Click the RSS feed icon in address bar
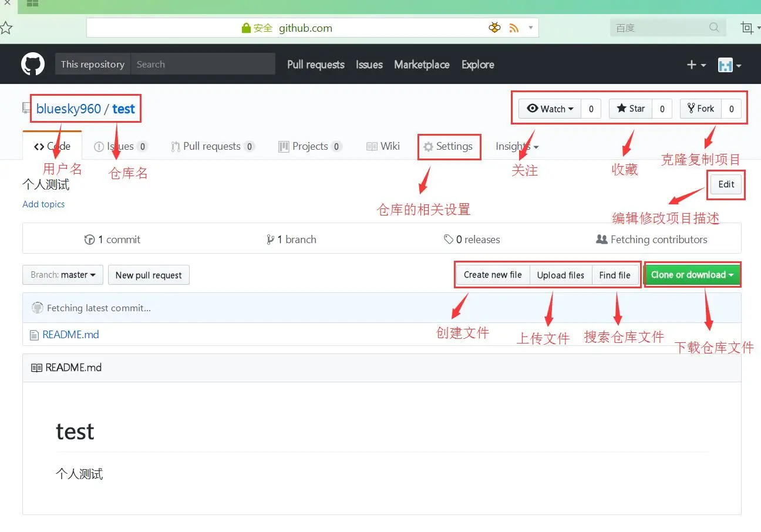This screenshot has height=532, width=761. 514,28
